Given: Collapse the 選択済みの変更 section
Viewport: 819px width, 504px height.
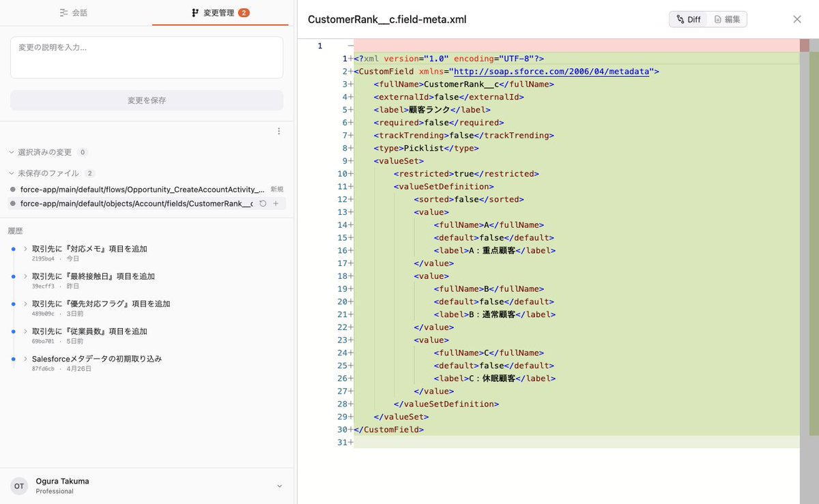Looking at the screenshot, I should 12,152.
